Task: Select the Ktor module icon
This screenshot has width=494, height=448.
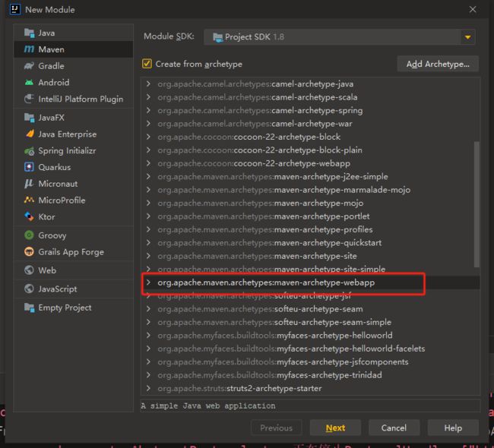Action: coord(29,216)
